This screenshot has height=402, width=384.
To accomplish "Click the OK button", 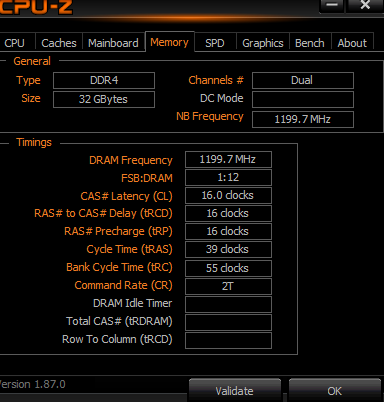I will (x=335, y=391).
